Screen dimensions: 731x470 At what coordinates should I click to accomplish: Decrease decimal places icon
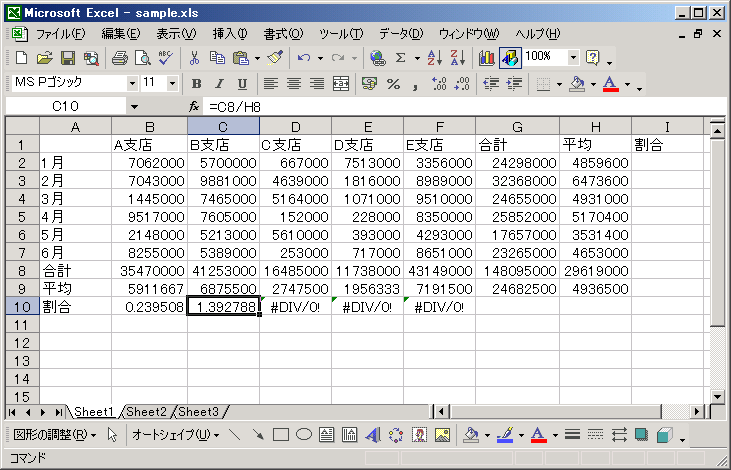tap(462, 84)
